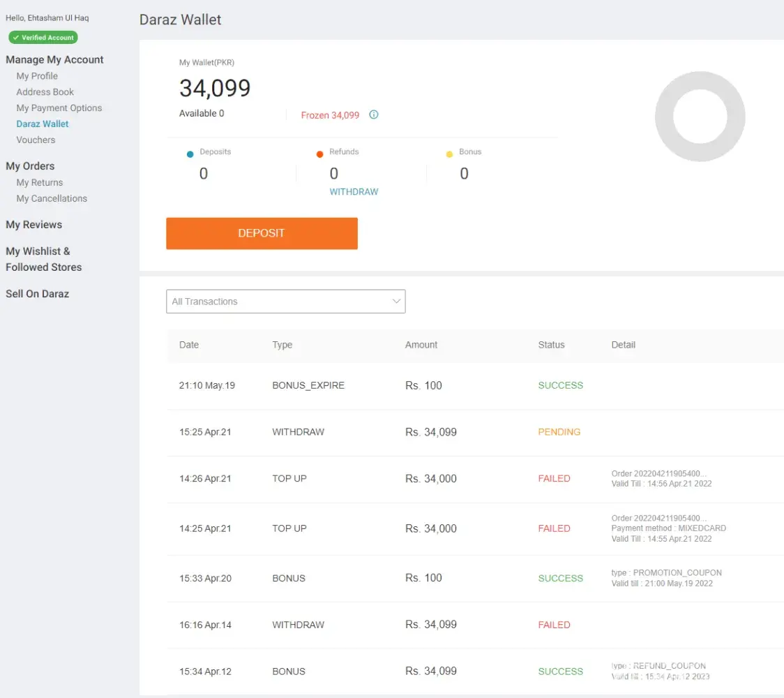784x698 pixels.
Task: Click the WITHDRAW link under Refunds
Action: coord(354,192)
